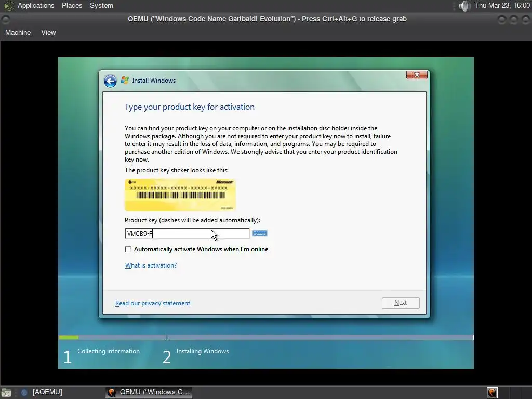Click the show desktop icon in bottom panel
532x399 pixels.
coord(6,393)
